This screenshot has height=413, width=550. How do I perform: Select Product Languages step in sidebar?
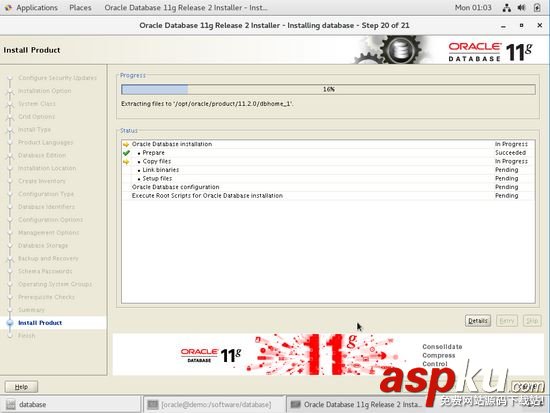[46, 142]
